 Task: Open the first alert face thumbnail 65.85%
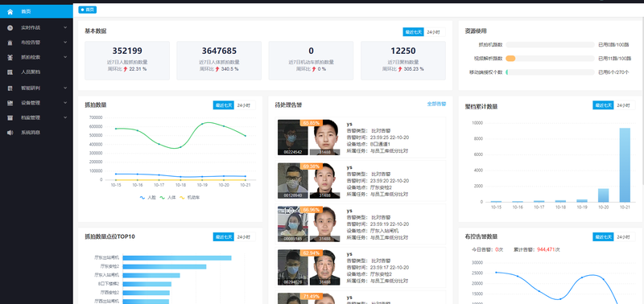click(x=293, y=138)
